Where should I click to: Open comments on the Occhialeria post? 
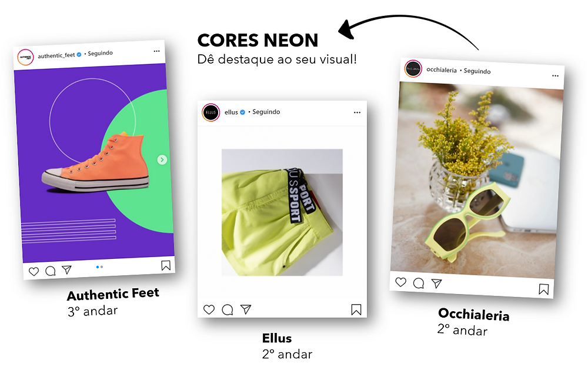pyautogui.click(x=419, y=283)
